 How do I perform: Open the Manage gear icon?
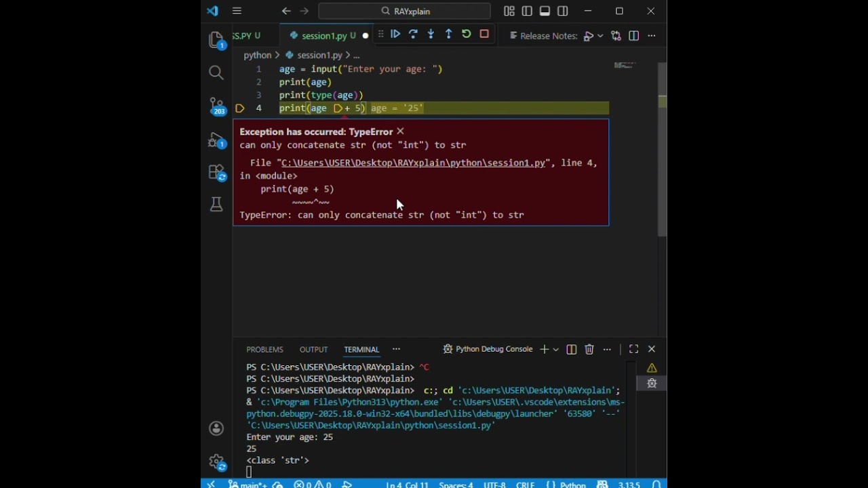coord(216,462)
